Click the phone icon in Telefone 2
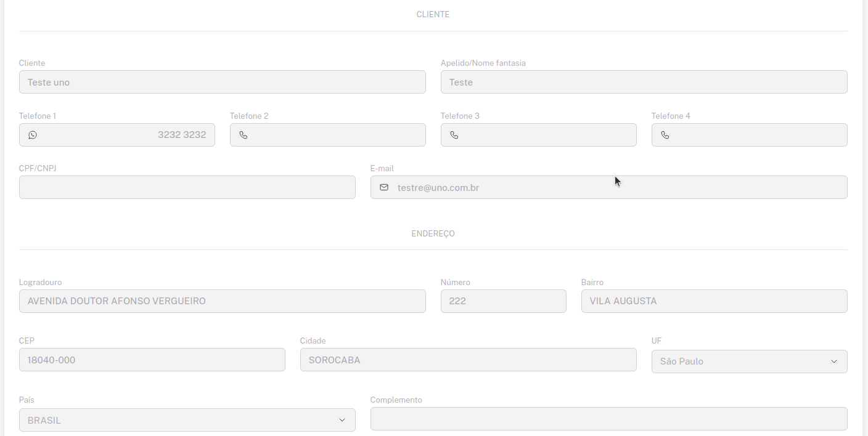The height and width of the screenshot is (436, 868). tap(244, 135)
